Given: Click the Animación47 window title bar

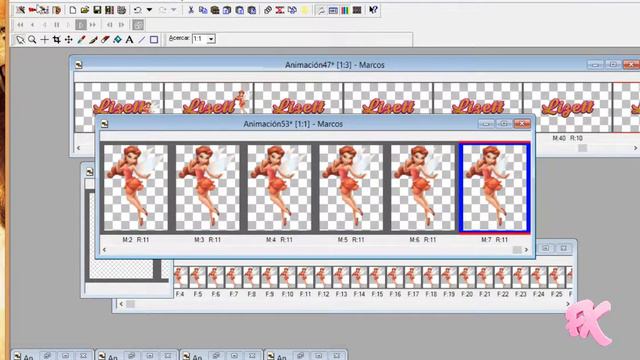Looking at the screenshot, I should (335, 65).
